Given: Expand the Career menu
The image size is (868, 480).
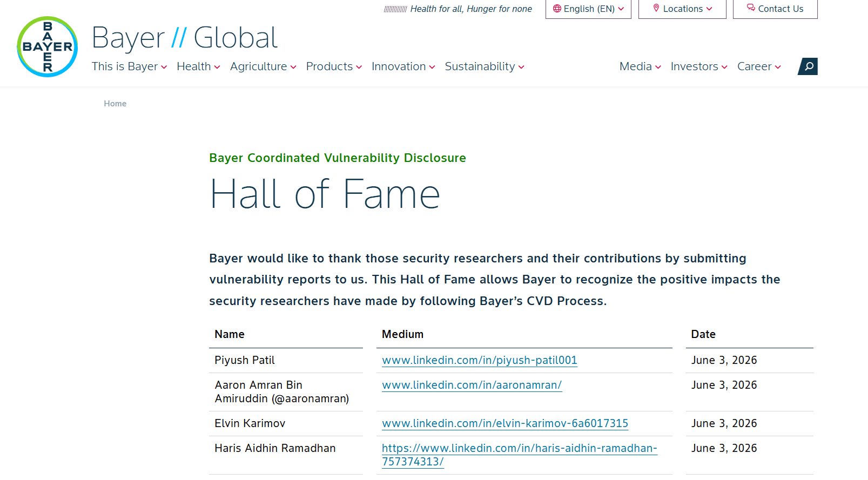Looking at the screenshot, I should [x=759, y=66].
